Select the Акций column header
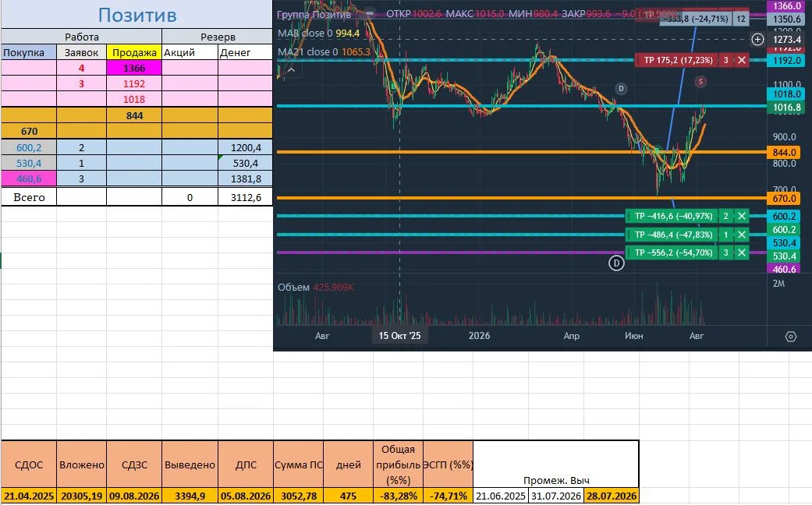The height and width of the screenshot is (505, 812). (190, 52)
